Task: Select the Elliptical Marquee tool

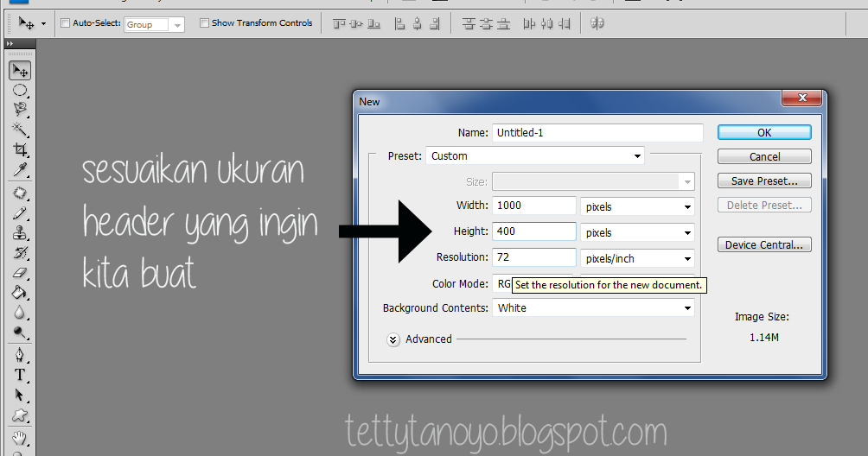Action: (x=20, y=91)
